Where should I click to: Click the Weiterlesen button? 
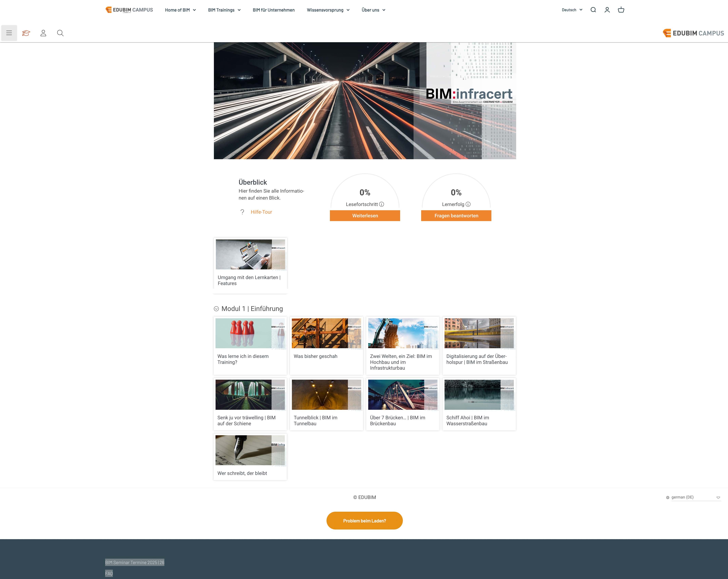pos(365,215)
